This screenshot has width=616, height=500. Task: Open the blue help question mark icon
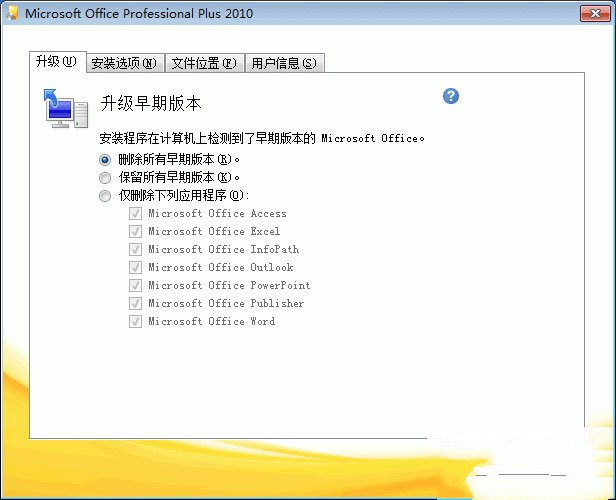click(451, 96)
